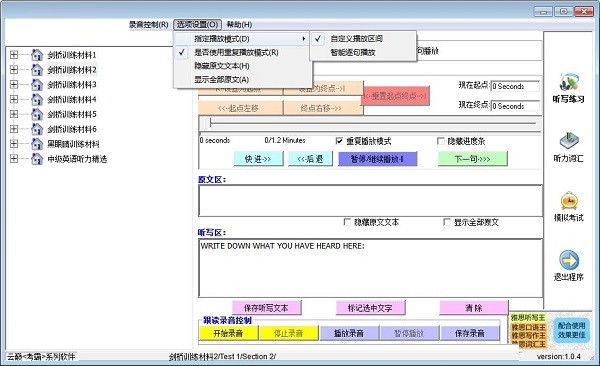
Task: Expand the 剑桥训练材料3 tree node
Action: click(x=14, y=85)
